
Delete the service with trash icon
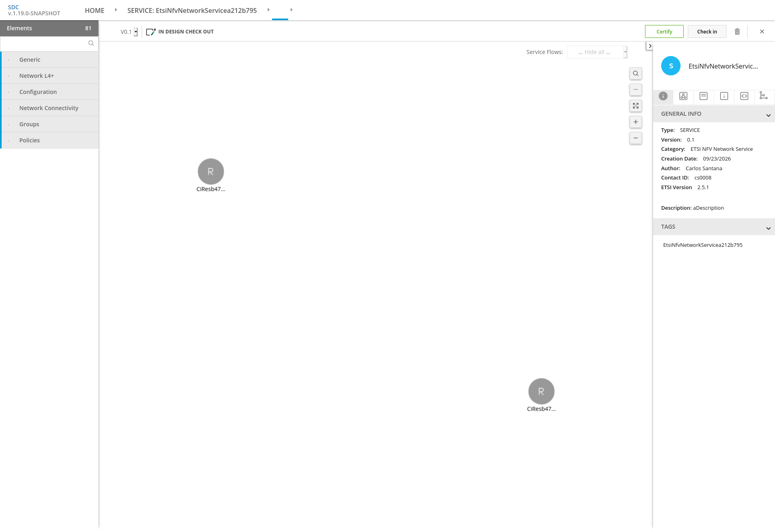[x=737, y=31]
